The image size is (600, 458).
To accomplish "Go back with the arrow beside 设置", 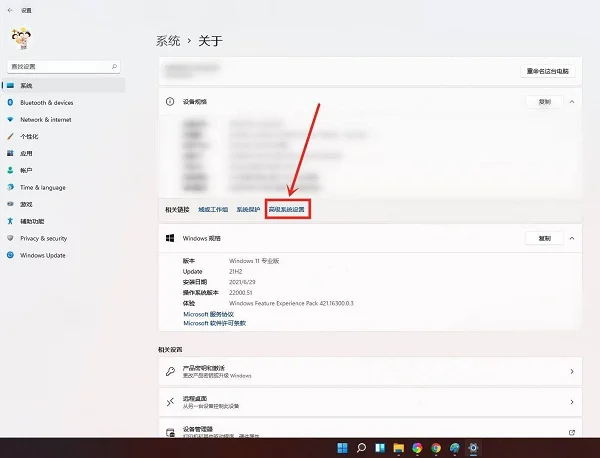I will tap(10, 10).
